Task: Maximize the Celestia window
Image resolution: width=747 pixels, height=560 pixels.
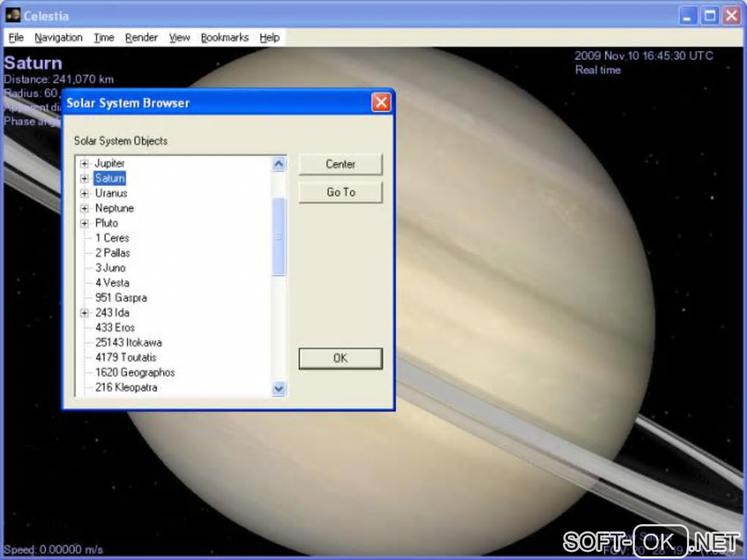Action: coord(710,15)
